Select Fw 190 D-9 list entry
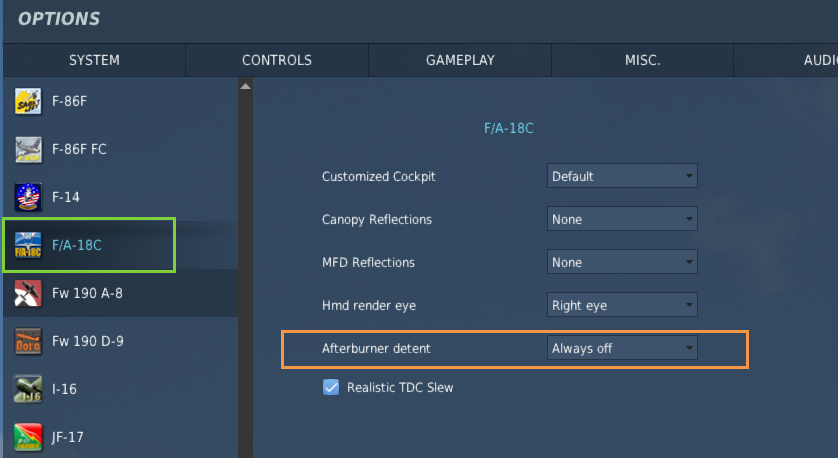 point(120,341)
